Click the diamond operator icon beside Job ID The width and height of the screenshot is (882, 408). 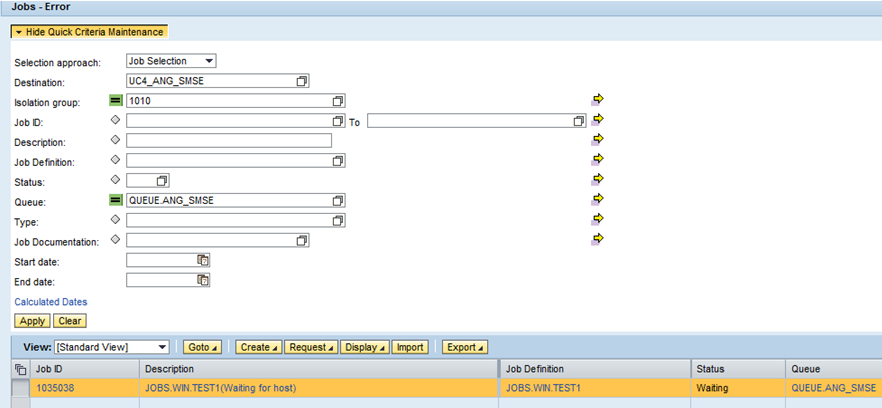point(116,120)
